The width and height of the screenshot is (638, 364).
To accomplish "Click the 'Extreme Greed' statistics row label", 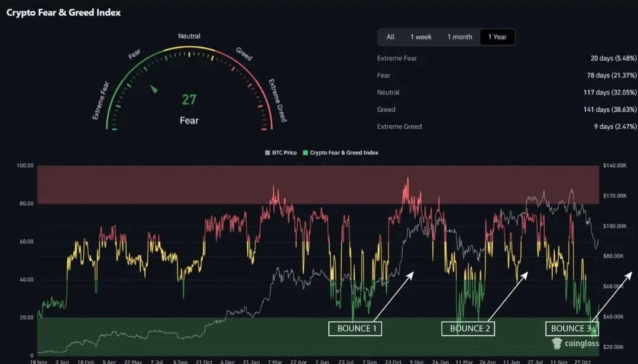I will coord(399,126).
